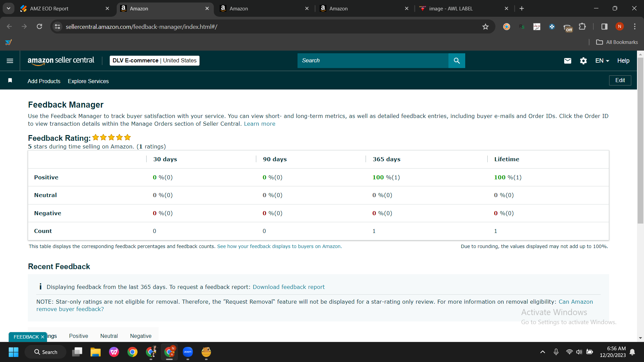Click the browser address bar URL

coord(141,26)
